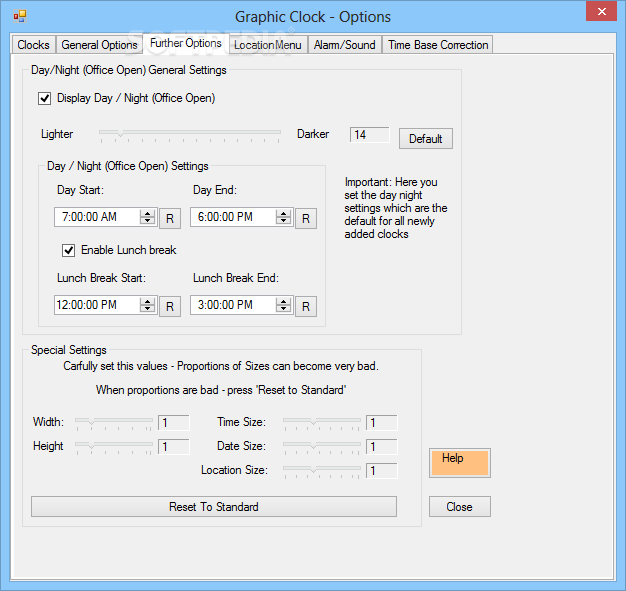
Task: Click the Date Size slider
Action: [322, 447]
